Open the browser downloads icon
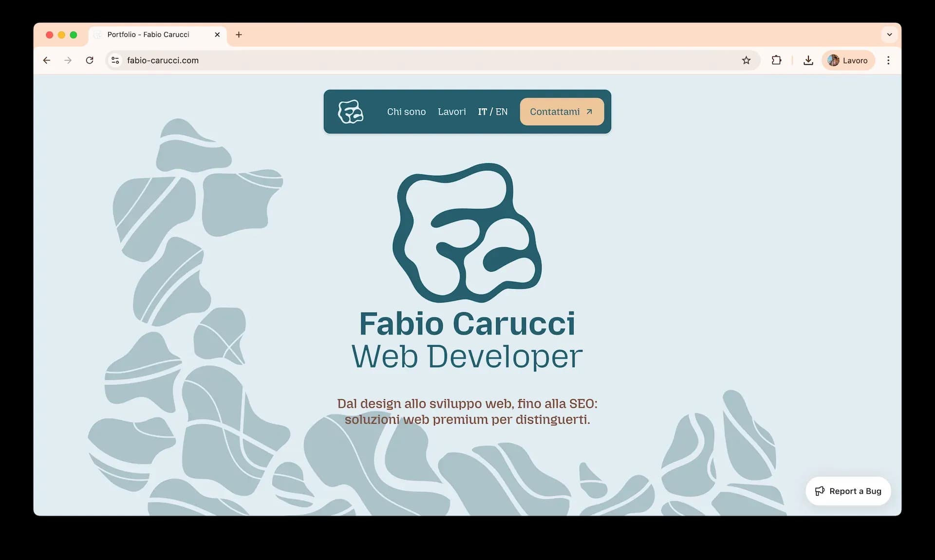Image resolution: width=935 pixels, height=560 pixels. 808,60
